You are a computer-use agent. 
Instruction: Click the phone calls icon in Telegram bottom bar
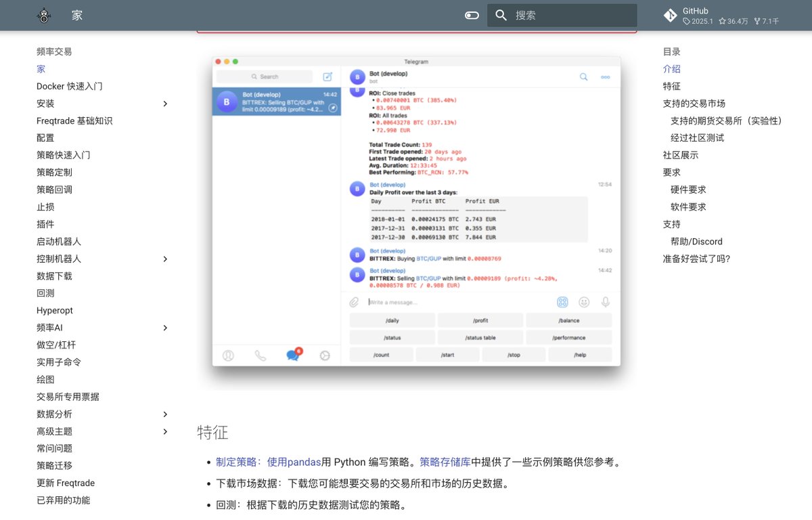coord(261,354)
